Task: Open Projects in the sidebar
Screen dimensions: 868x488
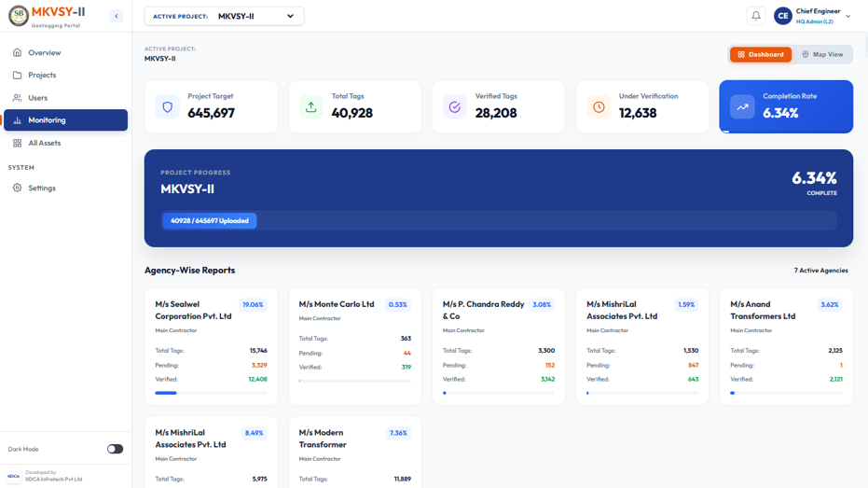Action: tap(65, 75)
